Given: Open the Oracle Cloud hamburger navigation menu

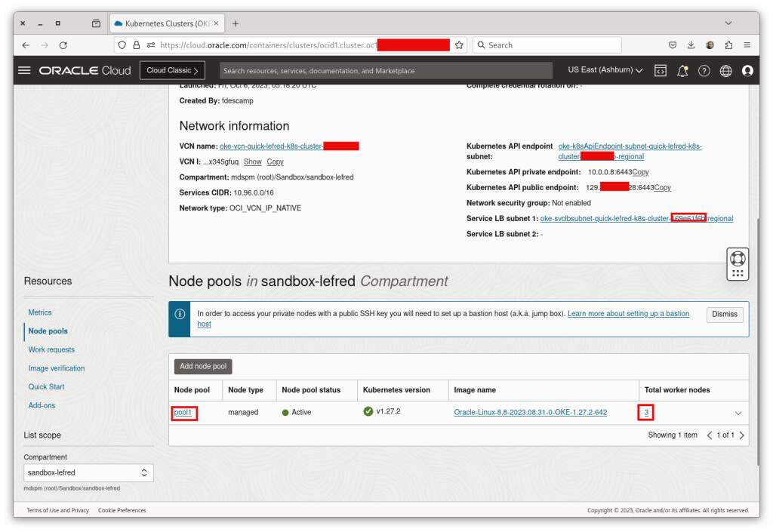Looking at the screenshot, I should (24, 70).
